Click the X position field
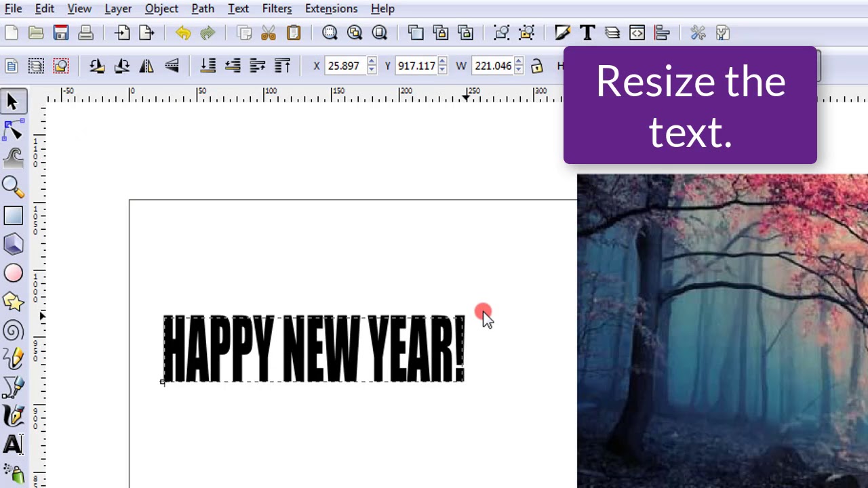Screen dimensions: 868x488 345,66
